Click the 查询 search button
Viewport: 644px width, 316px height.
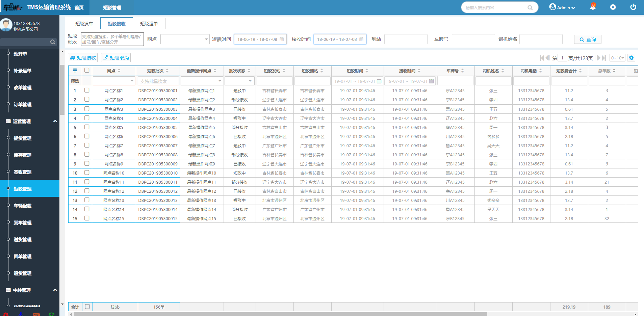point(588,39)
